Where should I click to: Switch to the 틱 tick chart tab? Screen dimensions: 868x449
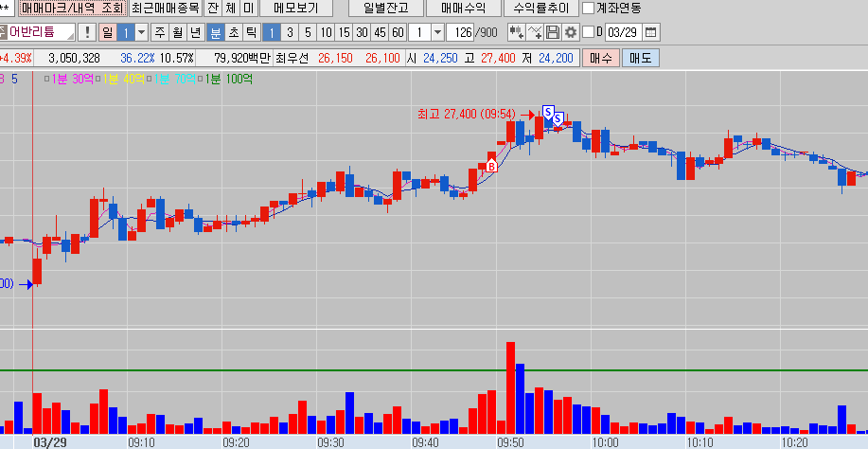(251, 32)
